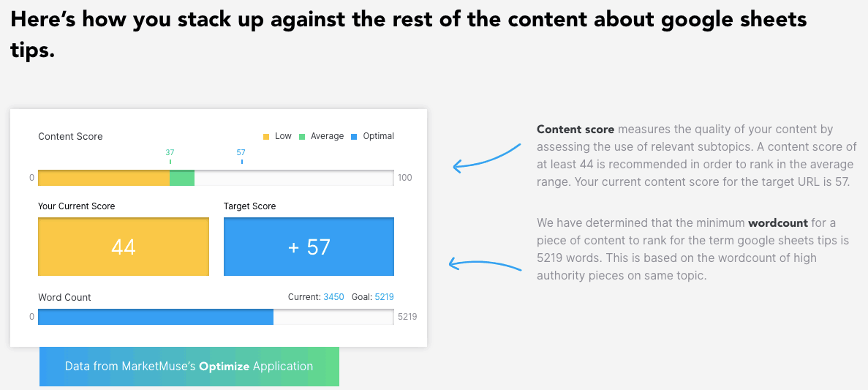Click the yellow segment of the Content Score bar

[x=103, y=178]
